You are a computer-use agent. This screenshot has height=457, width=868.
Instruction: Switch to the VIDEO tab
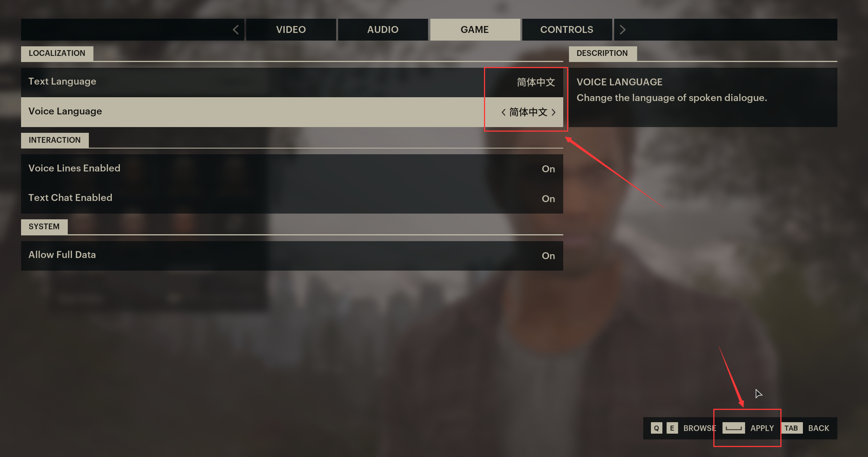(x=291, y=29)
